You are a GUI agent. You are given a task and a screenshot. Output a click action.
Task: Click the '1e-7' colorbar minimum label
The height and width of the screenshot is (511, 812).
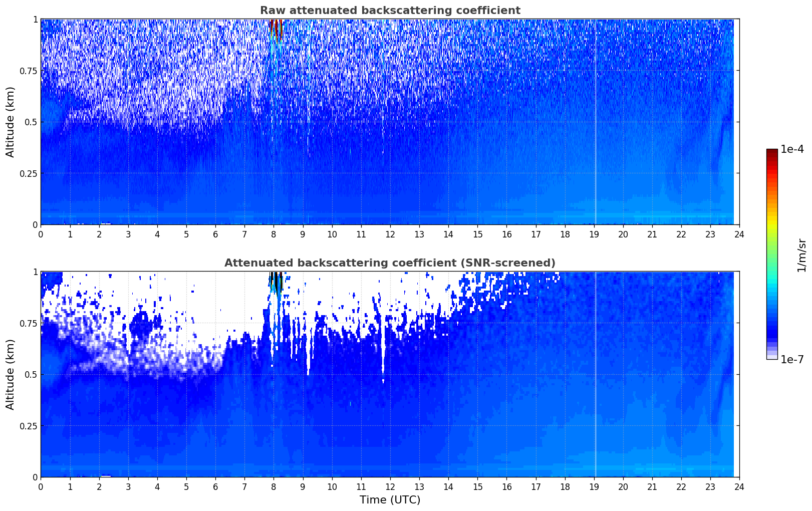coord(792,360)
